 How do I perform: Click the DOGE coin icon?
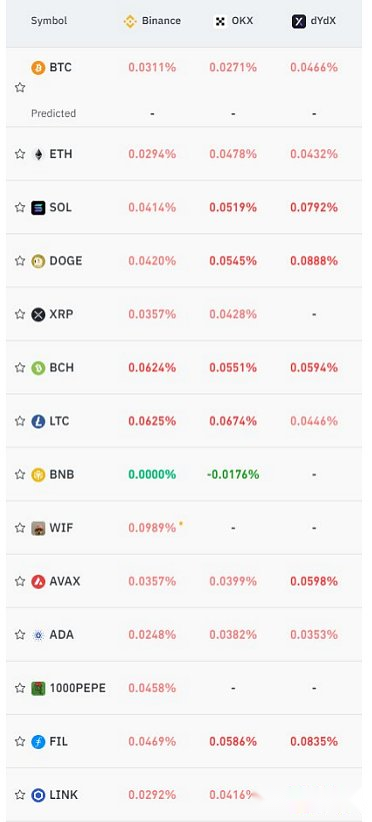click(38, 261)
